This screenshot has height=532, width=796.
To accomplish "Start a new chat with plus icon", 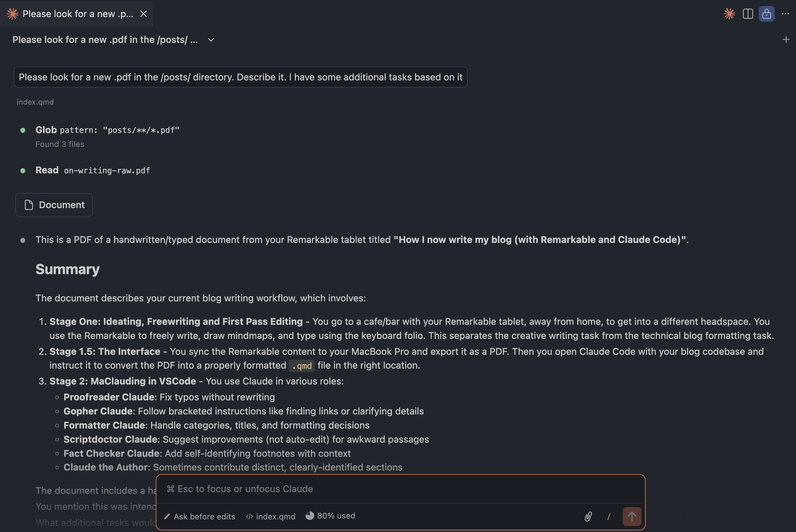I will pos(786,40).
